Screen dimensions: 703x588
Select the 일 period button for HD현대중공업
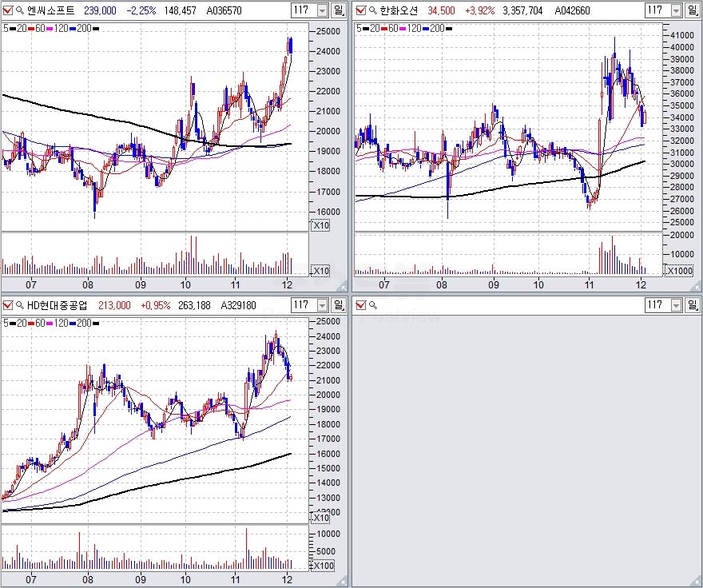coord(340,305)
